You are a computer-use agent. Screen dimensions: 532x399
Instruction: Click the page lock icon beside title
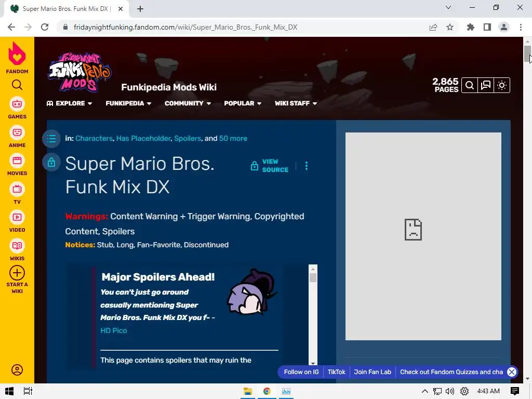[51, 162]
